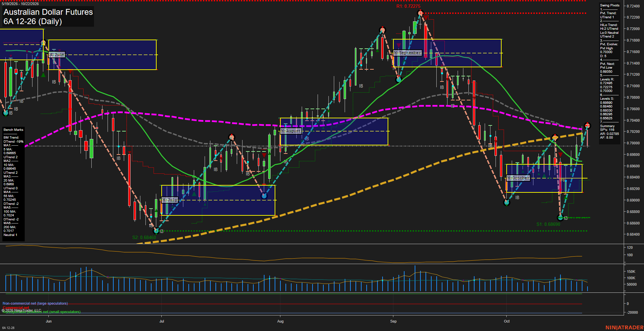Viewport: 644px width, 331px height.
Task: Click the swing high pivot marker at R1
Action: point(420,13)
